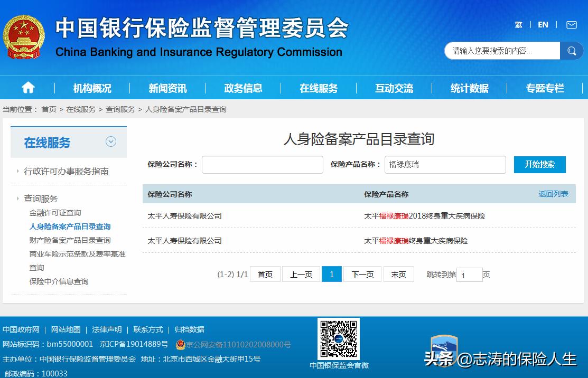This screenshot has width=588, height=378.
Task: Open the 中国政府网 footer link
Action: (x=21, y=329)
